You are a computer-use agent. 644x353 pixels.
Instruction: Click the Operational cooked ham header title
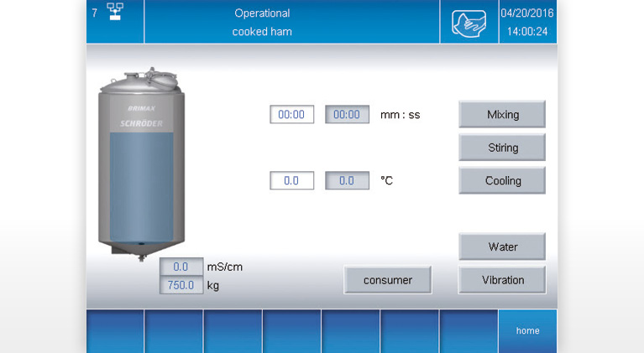(262, 22)
